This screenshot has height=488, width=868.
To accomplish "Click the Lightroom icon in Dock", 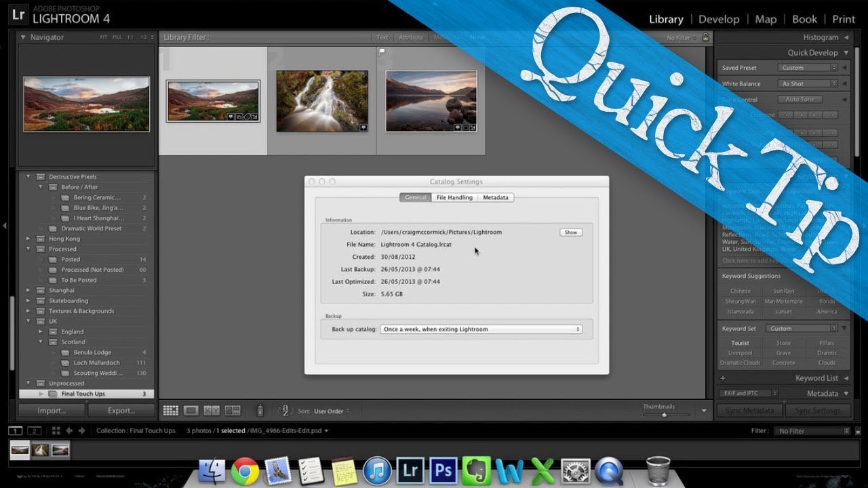I will [410, 471].
